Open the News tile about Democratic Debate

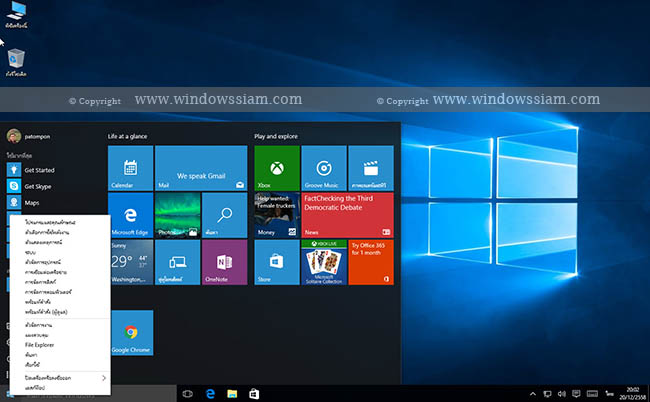click(x=347, y=215)
